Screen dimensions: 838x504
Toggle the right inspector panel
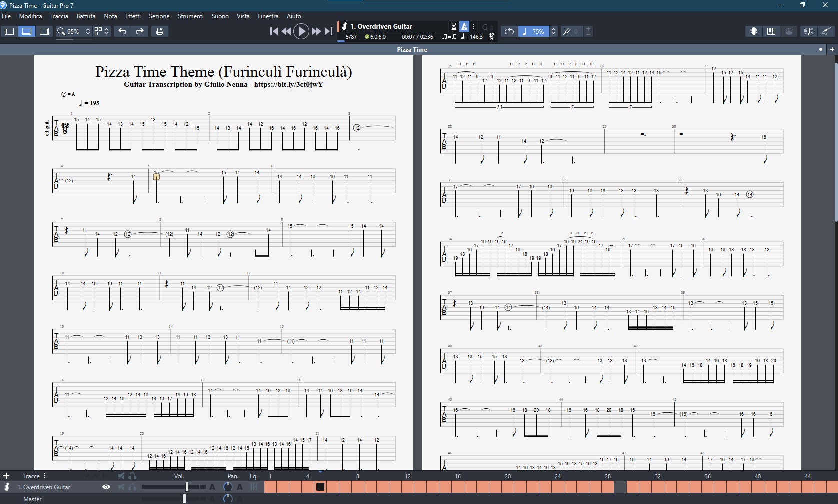pos(44,31)
